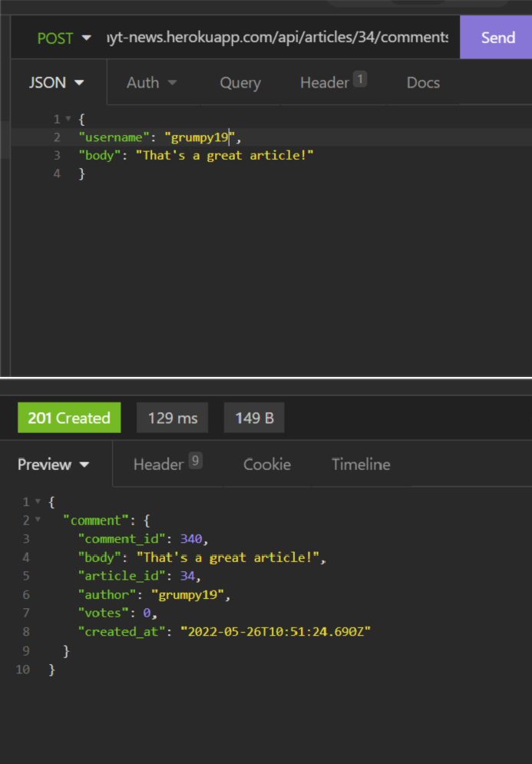
Task: Select the created_at timestamp value
Action: click(x=276, y=632)
